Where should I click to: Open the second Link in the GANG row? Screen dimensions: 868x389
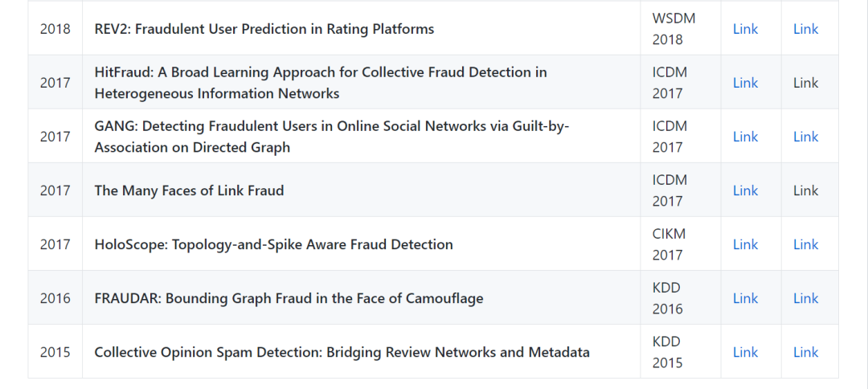click(805, 137)
